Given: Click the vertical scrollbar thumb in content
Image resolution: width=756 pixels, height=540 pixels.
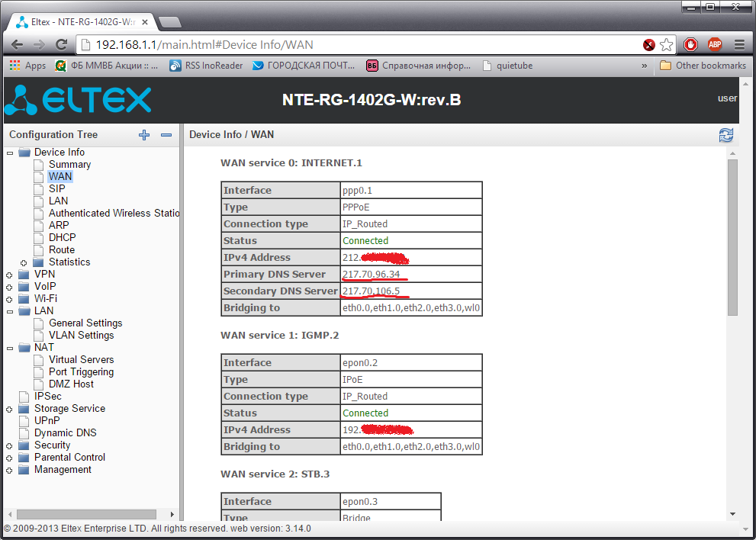Looking at the screenshot, I should [732, 237].
